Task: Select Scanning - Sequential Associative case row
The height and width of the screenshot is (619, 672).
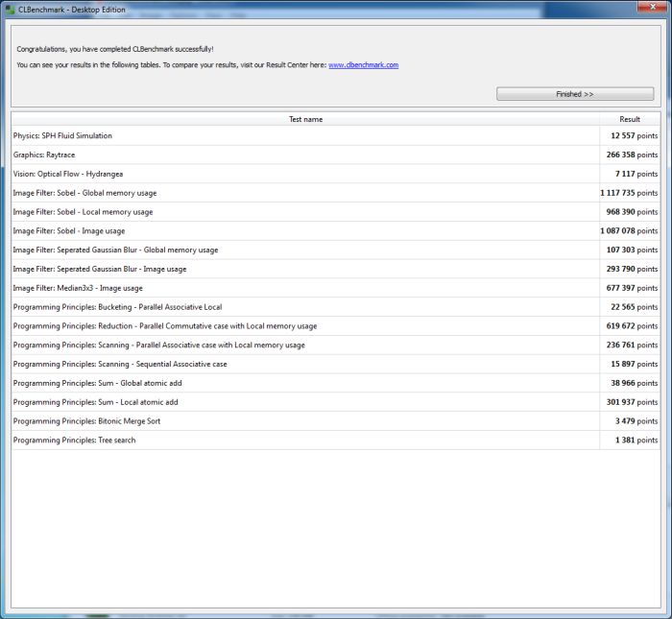Action: [x=336, y=364]
